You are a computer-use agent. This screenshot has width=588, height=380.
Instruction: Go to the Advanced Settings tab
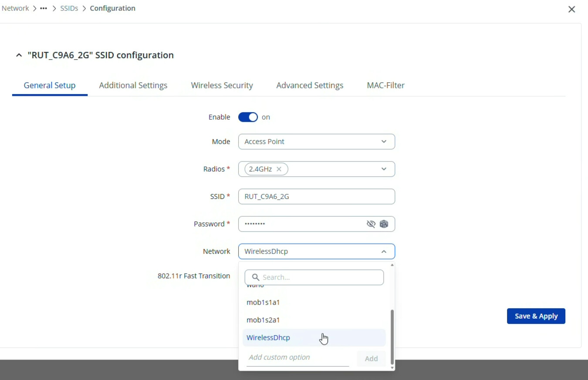click(310, 85)
